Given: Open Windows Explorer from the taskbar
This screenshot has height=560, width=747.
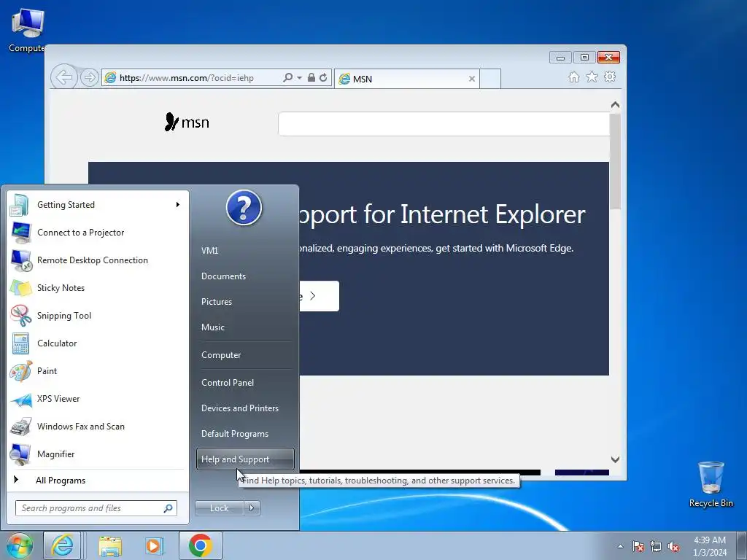Looking at the screenshot, I should click(110, 545).
